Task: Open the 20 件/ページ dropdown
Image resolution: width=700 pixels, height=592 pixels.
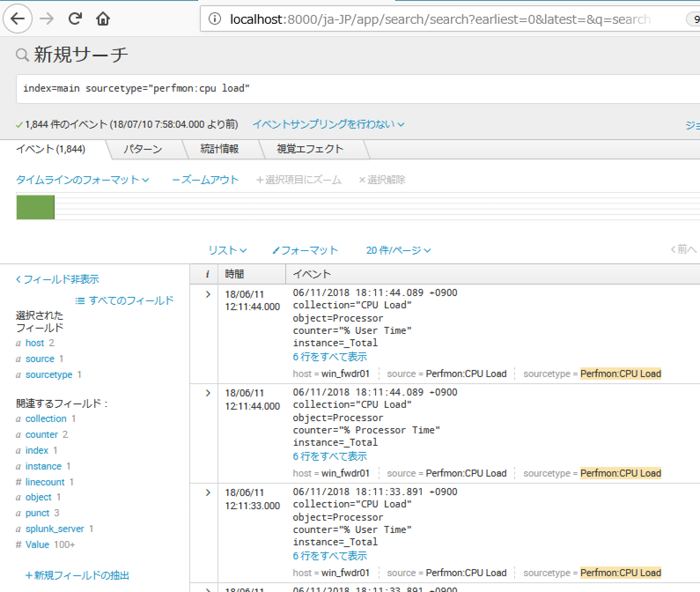Action: pos(398,250)
